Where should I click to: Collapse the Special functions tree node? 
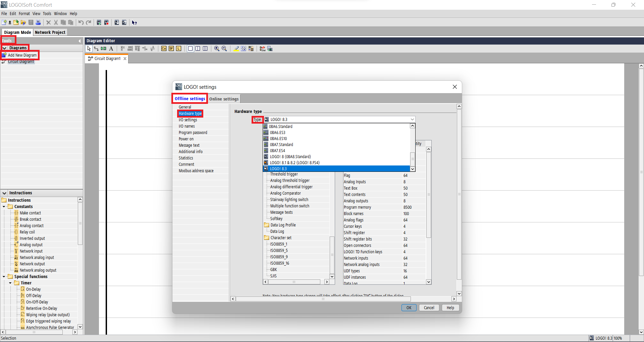(4, 277)
